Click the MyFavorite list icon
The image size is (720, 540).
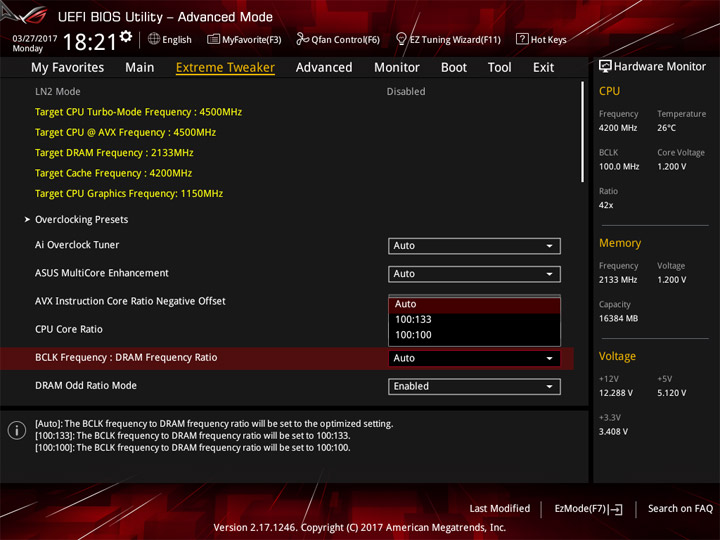click(x=213, y=39)
